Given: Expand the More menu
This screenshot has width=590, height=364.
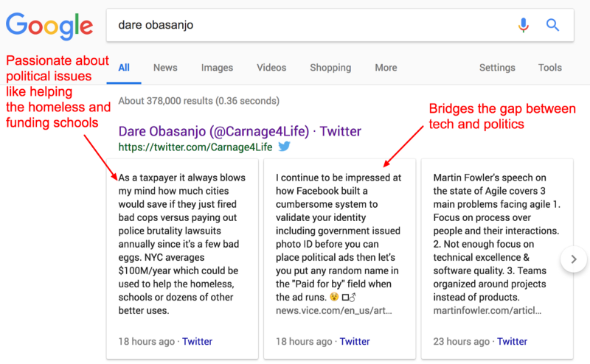Looking at the screenshot, I should tap(386, 68).
